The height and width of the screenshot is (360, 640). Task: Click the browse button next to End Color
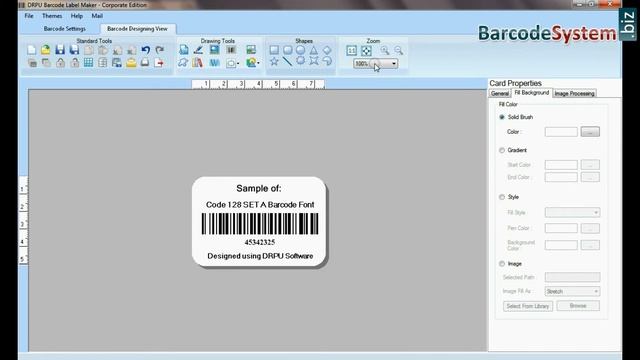(x=590, y=177)
